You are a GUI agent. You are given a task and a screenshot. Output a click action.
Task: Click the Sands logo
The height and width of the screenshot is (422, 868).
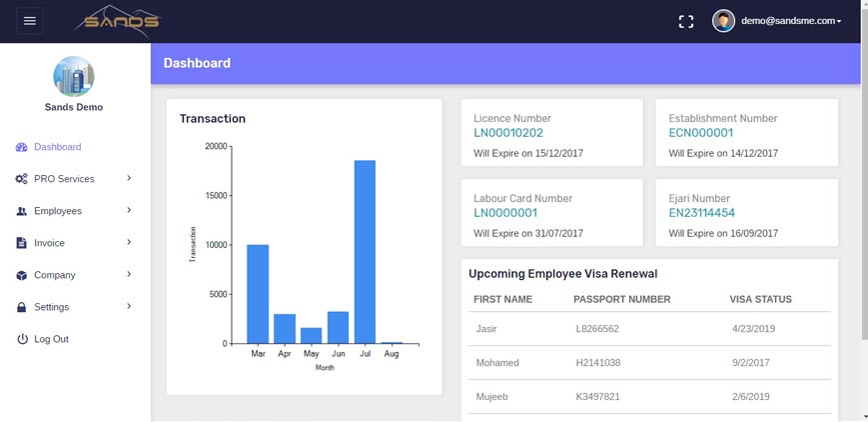pos(117,22)
